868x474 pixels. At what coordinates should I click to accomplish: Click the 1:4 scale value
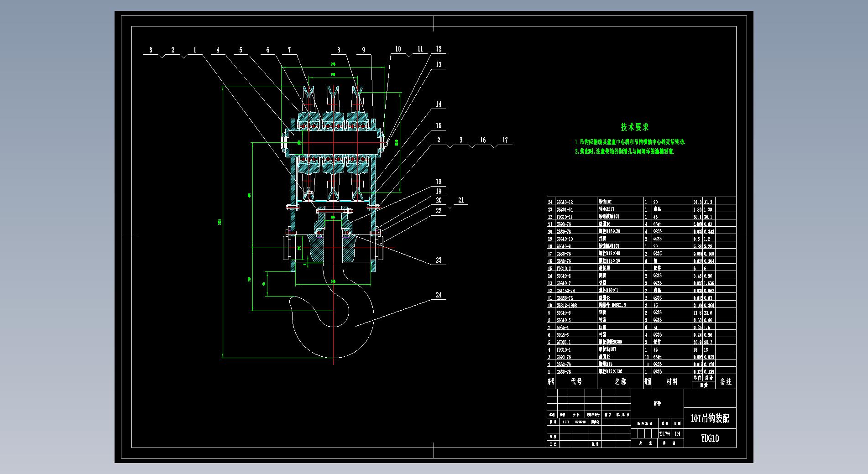(677, 434)
